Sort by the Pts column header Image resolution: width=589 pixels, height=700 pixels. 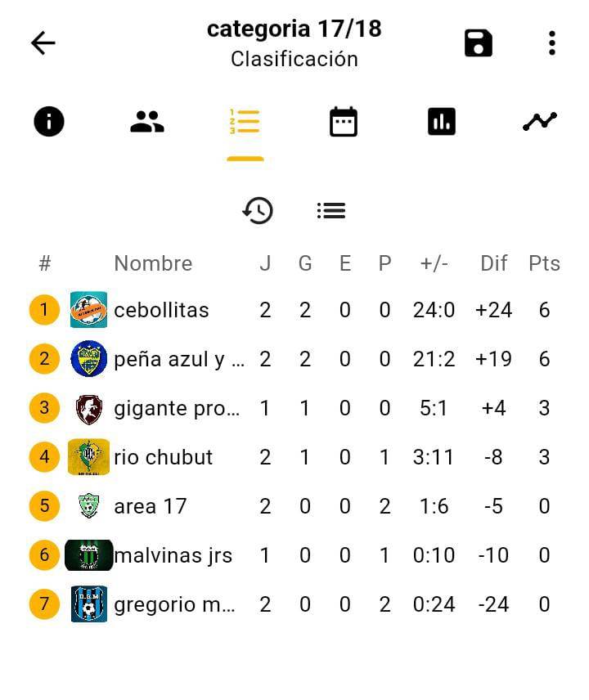[x=544, y=263]
